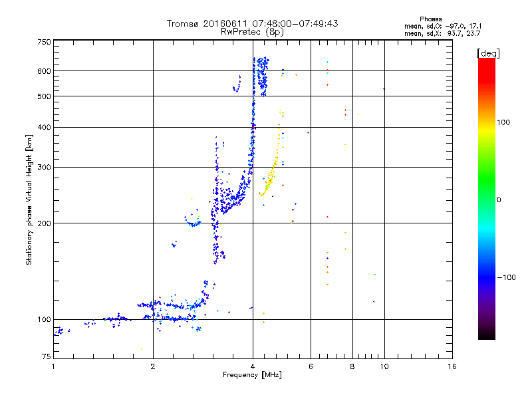Click the 'Phases' header text
This screenshot has width=532, height=399.
430,19
